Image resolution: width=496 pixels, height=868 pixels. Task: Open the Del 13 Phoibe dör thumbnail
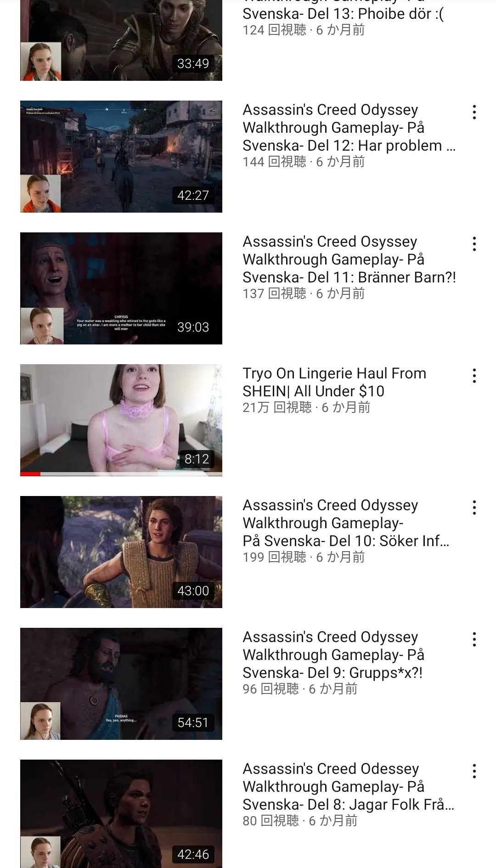(x=121, y=40)
